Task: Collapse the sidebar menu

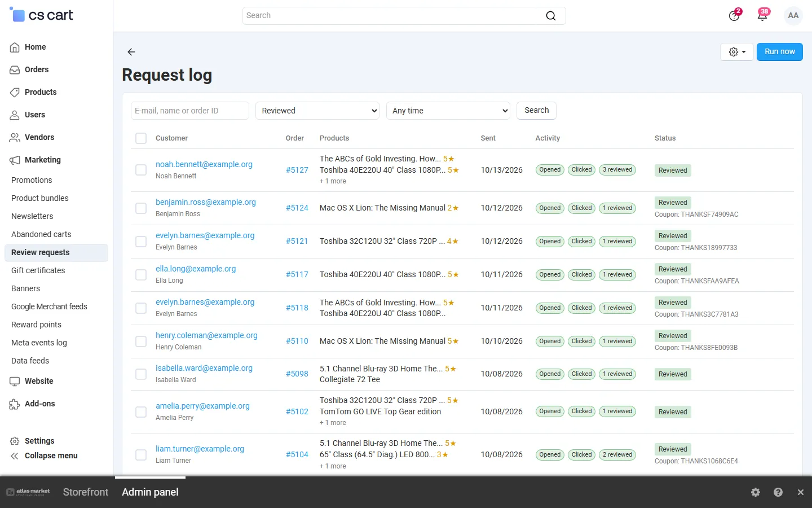Action: [44, 456]
